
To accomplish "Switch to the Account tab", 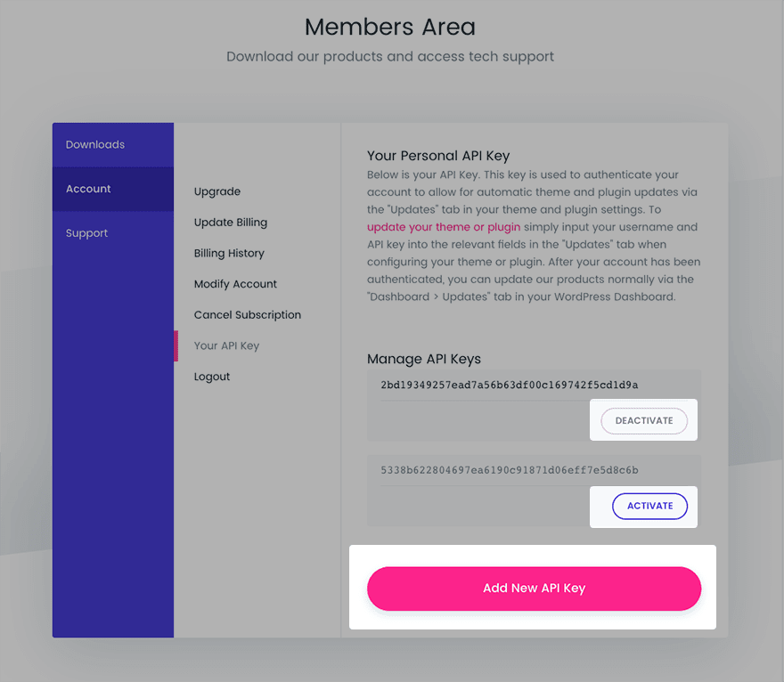I will pos(88,189).
